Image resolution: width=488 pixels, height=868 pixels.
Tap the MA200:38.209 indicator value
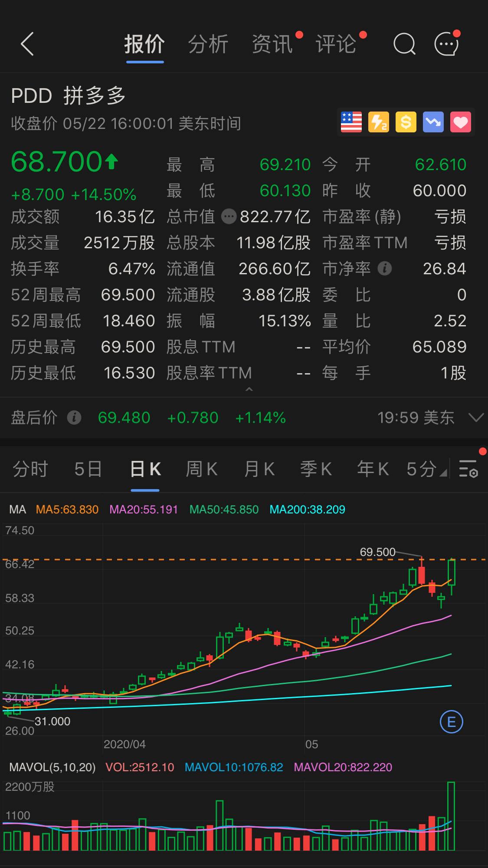click(x=307, y=510)
